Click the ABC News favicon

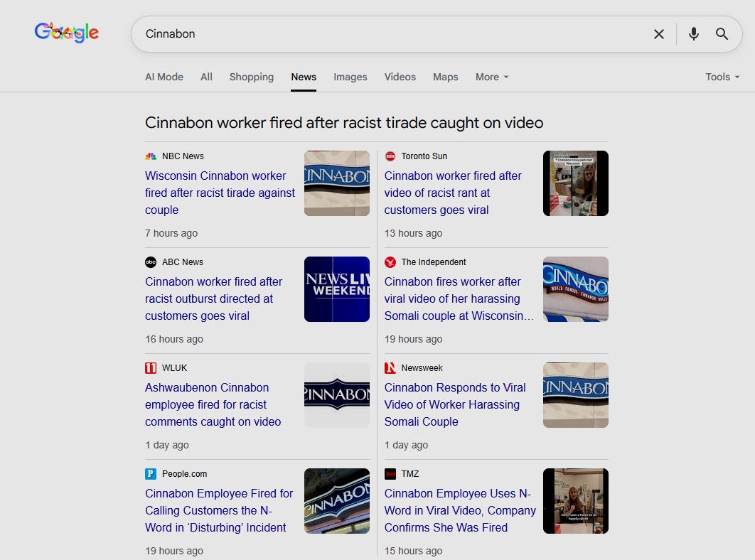pyautogui.click(x=151, y=262)
